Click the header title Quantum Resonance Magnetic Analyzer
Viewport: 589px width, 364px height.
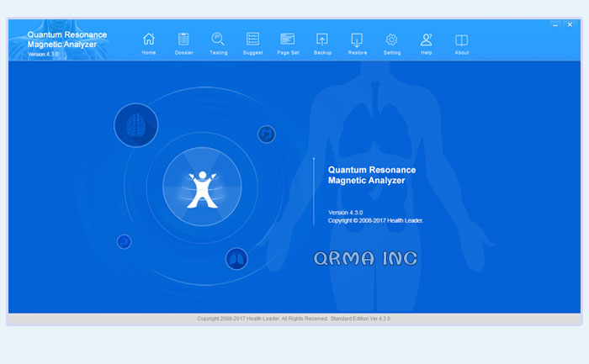pyautogui.click(x=66, y=40)
